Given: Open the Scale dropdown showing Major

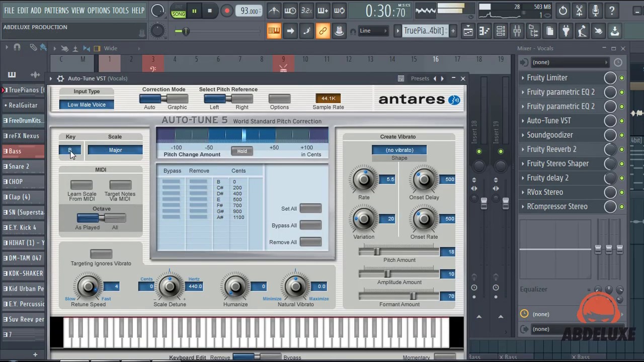Looking at the screenshot, I should tap(115, 150).
